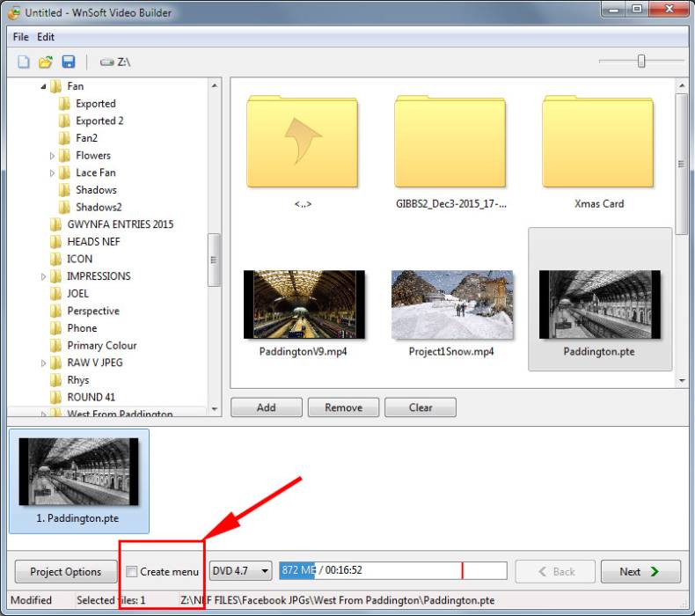The width and height of the screenshot is (695, 616).
Task: Select the GWYNFA ENTRIES 2015 tree folder
Action: 120,224
